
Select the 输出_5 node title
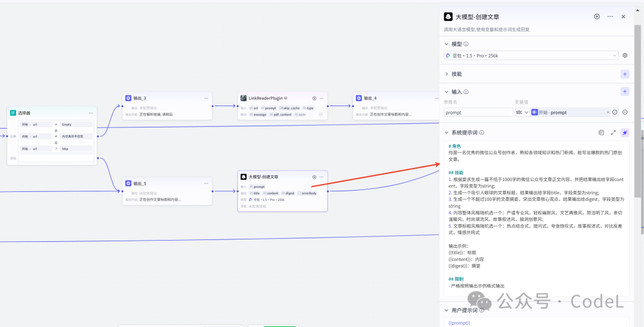click(140, 183)
